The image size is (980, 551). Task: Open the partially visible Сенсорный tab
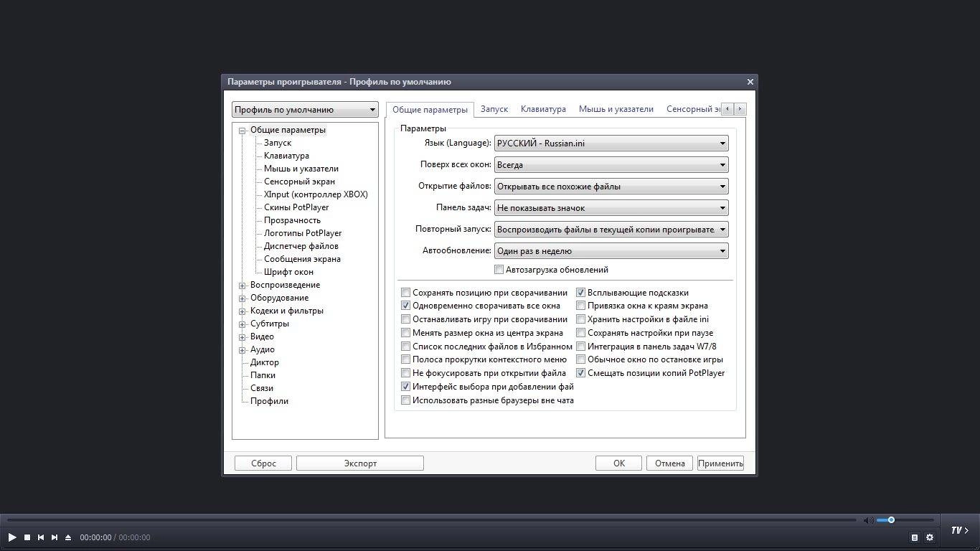(692, 109)
